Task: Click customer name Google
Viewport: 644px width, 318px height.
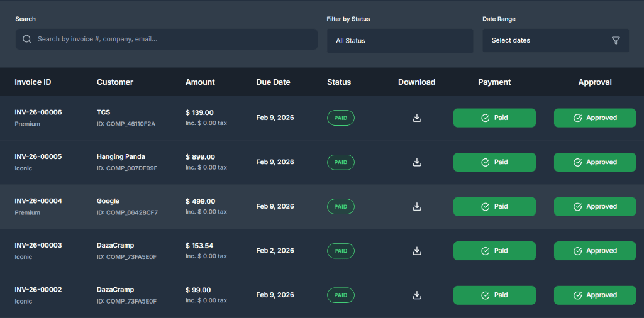Action: 108,201
